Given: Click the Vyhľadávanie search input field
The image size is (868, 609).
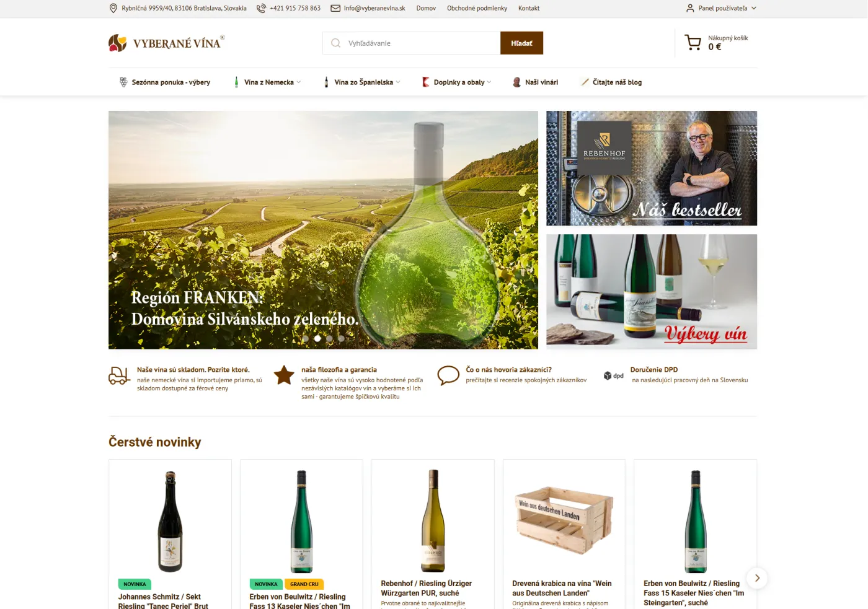Looking at the screenshot, I should point(412,43).
